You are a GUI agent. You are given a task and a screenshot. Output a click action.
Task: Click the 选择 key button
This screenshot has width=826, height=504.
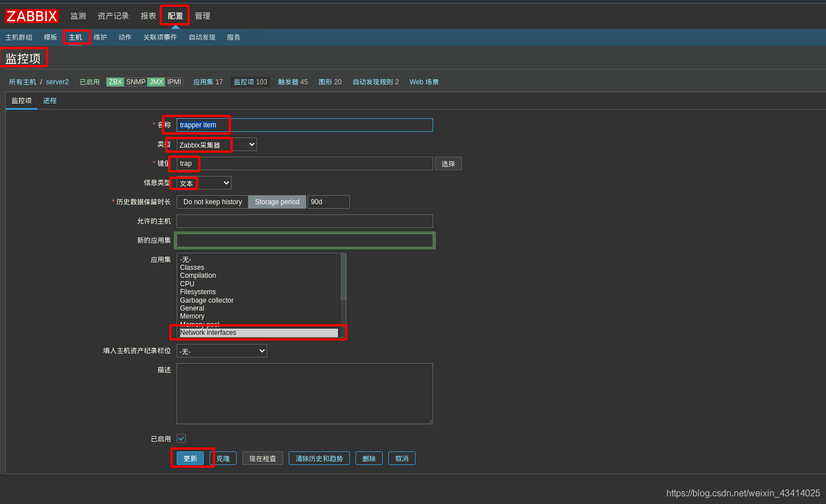[x=448, y=163]
